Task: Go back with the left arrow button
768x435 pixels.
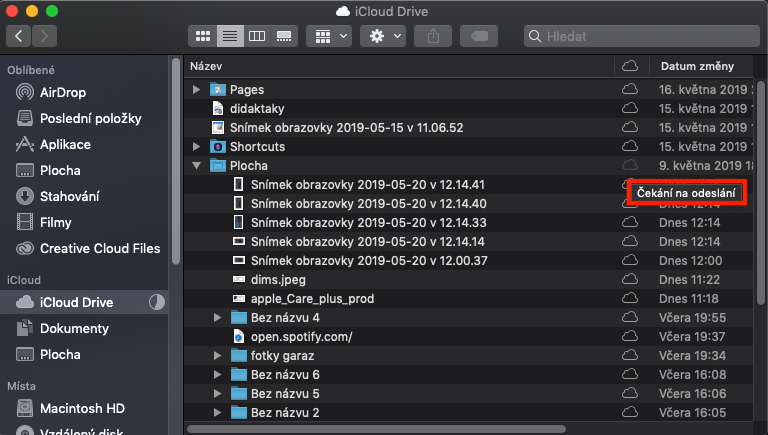Action: 19,36
